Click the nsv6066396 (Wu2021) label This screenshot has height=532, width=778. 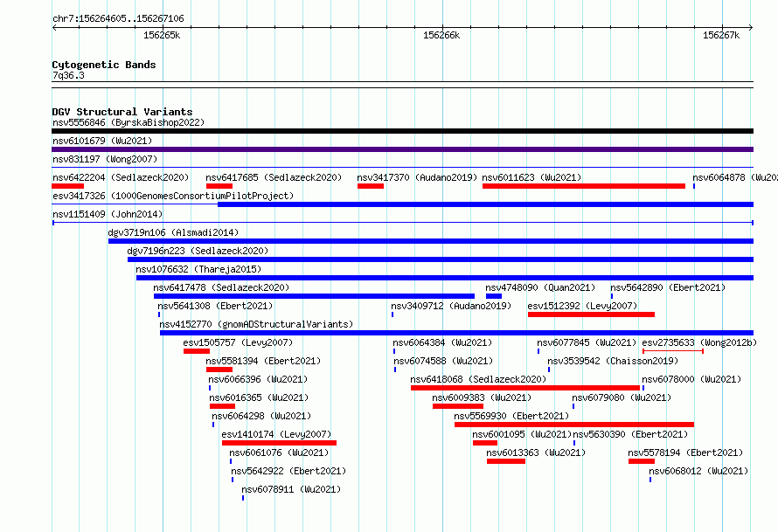pyautogui.click(x=258, y=379)
